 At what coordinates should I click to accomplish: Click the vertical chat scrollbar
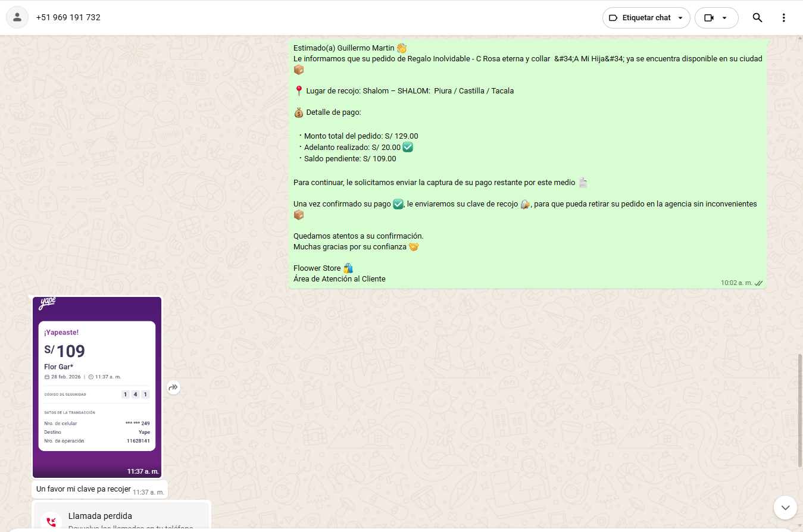click(x=800, y=411)
